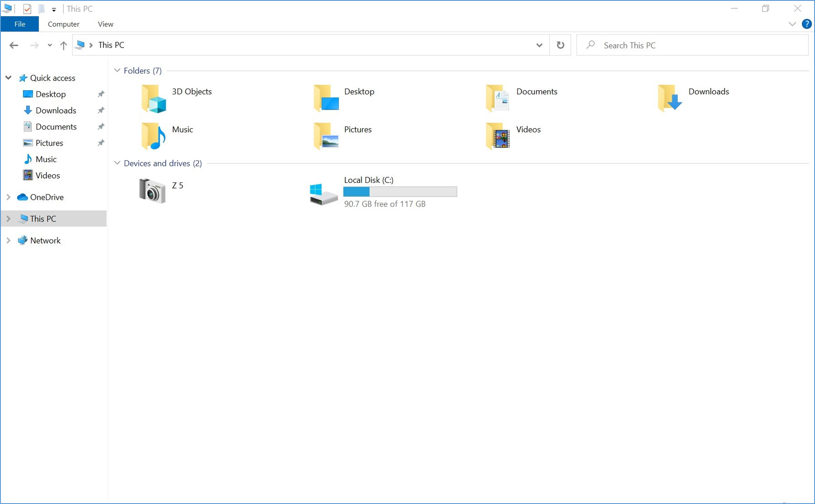Open the Videos folder in main pane
This screenshot has height=504, width=815.
tap(528, 129)
